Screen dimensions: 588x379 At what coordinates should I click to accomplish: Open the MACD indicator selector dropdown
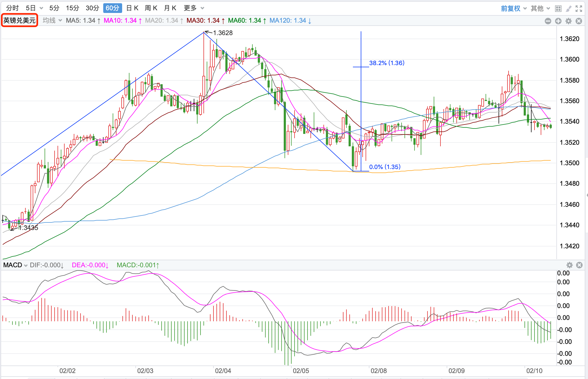[x=15, y=265]
